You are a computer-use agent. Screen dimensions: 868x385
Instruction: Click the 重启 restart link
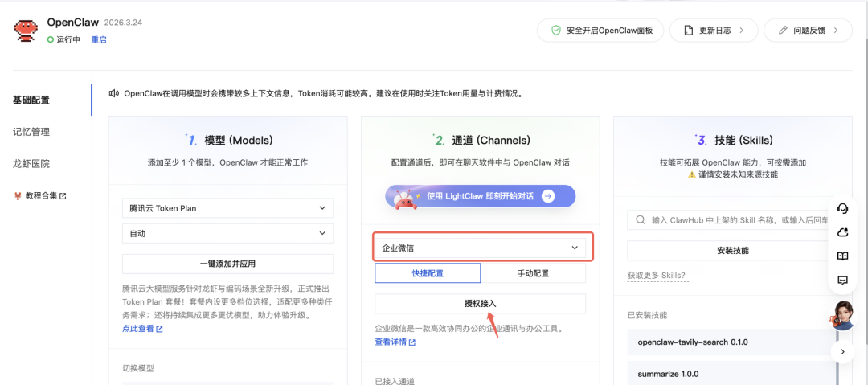[99, 40]
